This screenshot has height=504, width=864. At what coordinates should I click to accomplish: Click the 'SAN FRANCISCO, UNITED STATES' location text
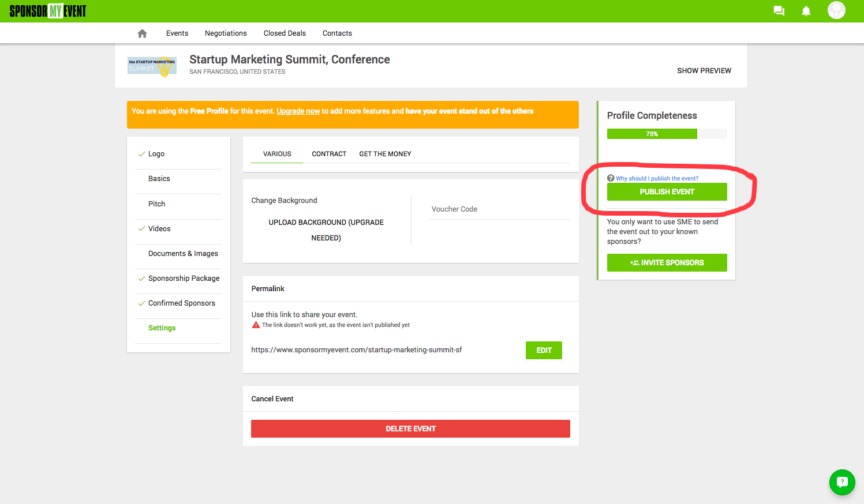tap(237, 72)
